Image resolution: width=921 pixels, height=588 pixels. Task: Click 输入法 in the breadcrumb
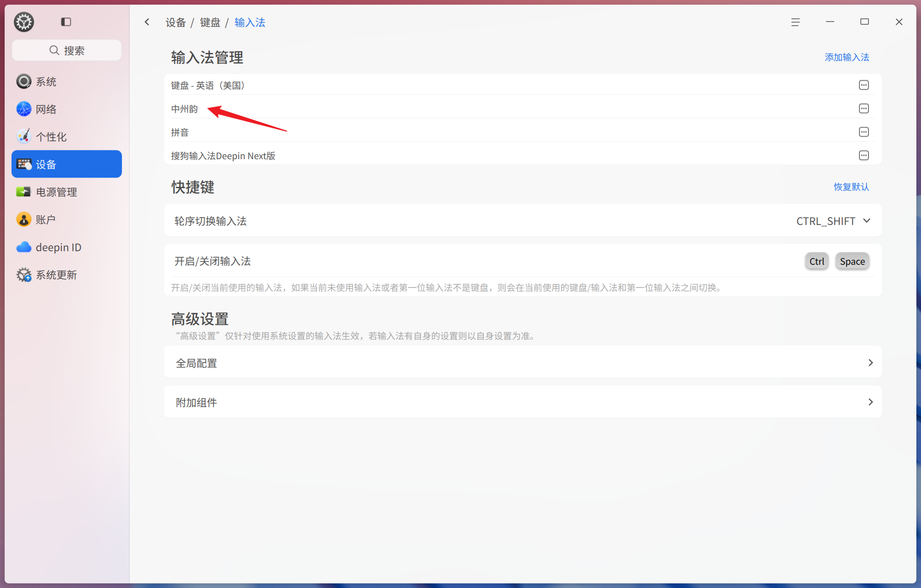coord(250,23)
